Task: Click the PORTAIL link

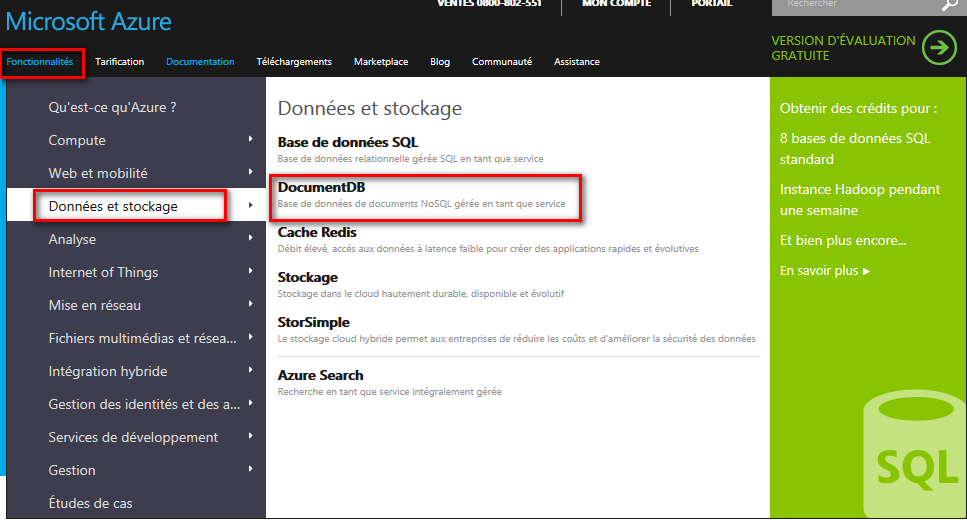Action: coord(712,4)
